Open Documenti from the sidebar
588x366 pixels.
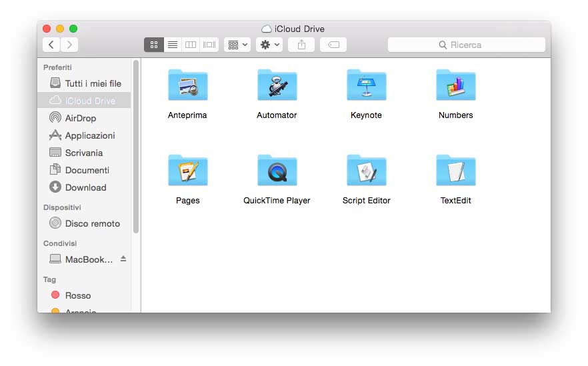(85, 170)
